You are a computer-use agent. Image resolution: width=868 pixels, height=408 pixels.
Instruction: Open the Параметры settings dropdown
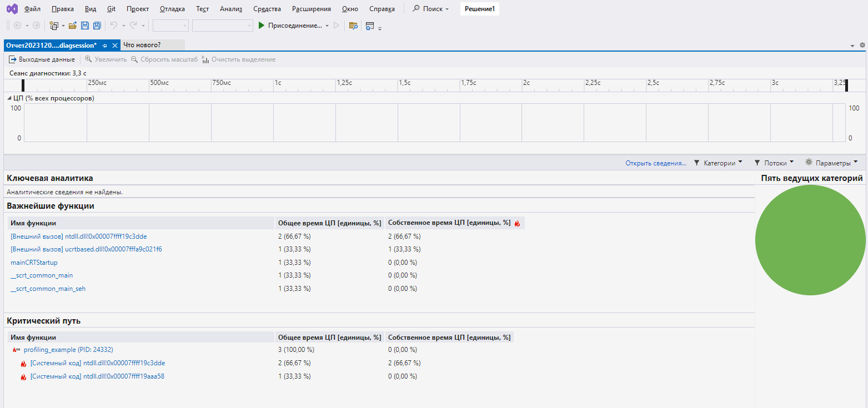click(831, 163)
